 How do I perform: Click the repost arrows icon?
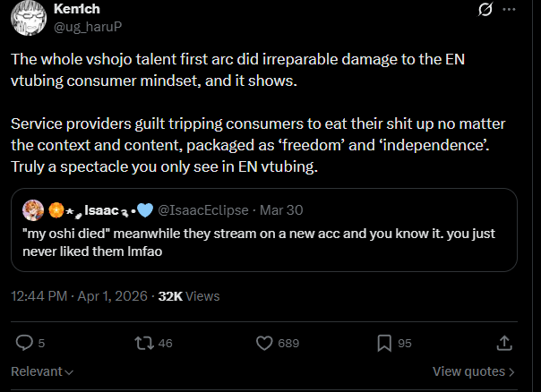click(x=142, y=342)
